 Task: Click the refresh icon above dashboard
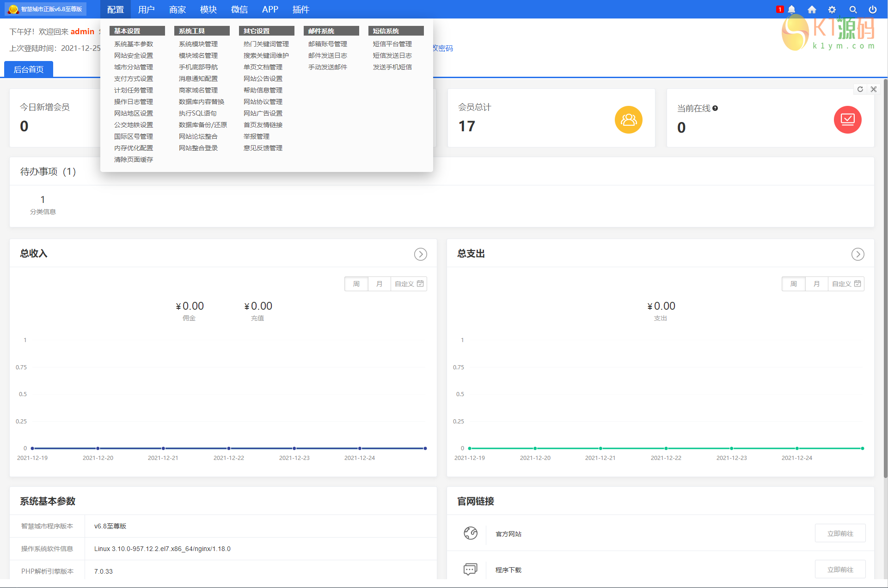pos(860,89)
